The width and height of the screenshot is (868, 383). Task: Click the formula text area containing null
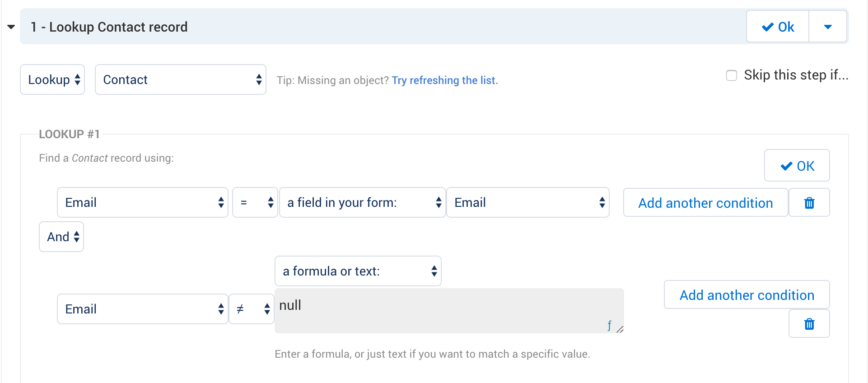(x=443, y=310)
